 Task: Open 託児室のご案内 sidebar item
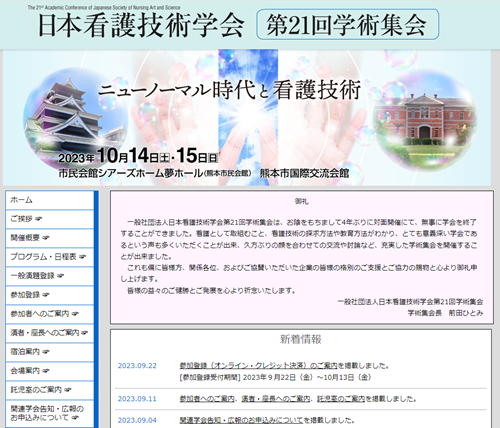pyautogui.click(x=50, y=390)
